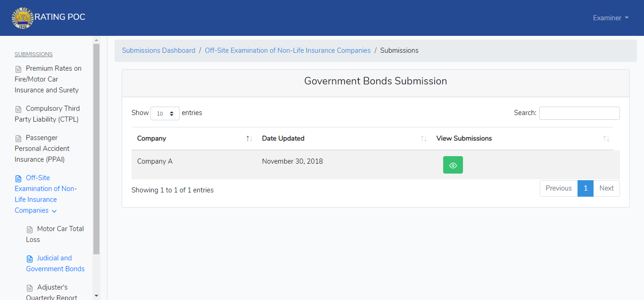Click document icon beside Compulsory Third Party Liability
Screen dimensions: 644x300
18,109
